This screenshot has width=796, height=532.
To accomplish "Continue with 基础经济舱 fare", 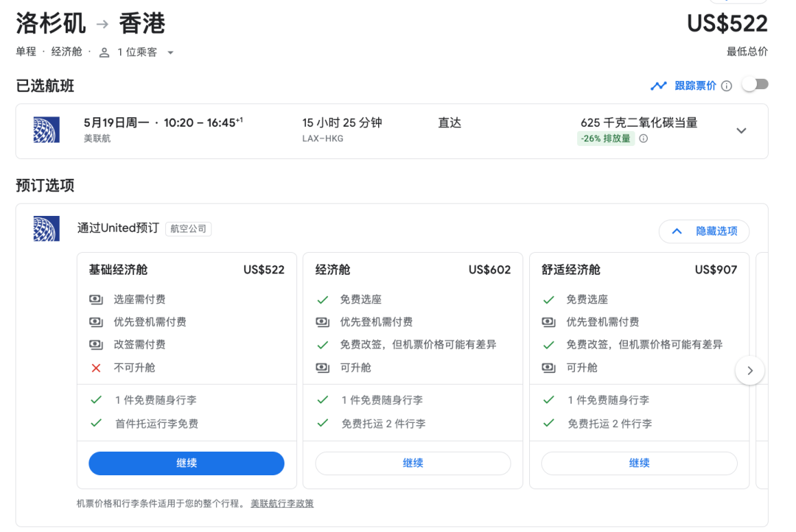I will pyautogui.click(x=186, y=463).
